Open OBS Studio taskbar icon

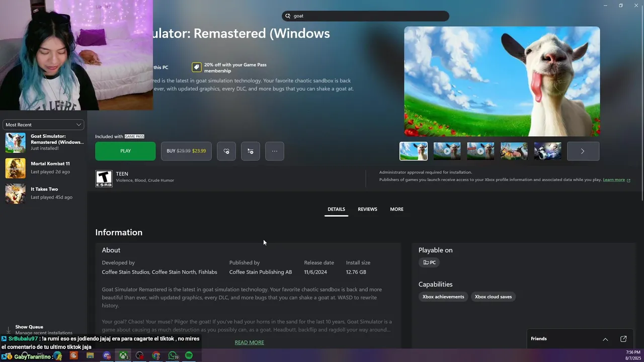pyautogui.click(x=139, y=355)
